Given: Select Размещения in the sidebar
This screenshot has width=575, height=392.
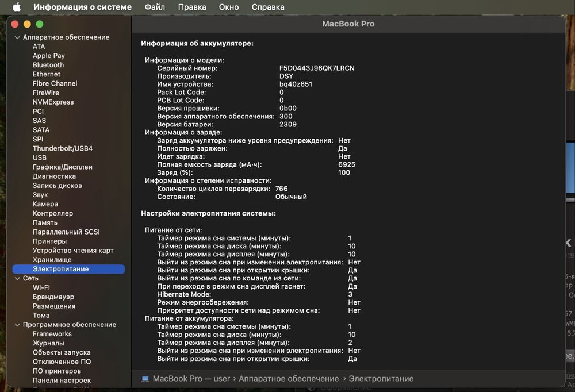Looking at the screenshot, I should 54,306.
